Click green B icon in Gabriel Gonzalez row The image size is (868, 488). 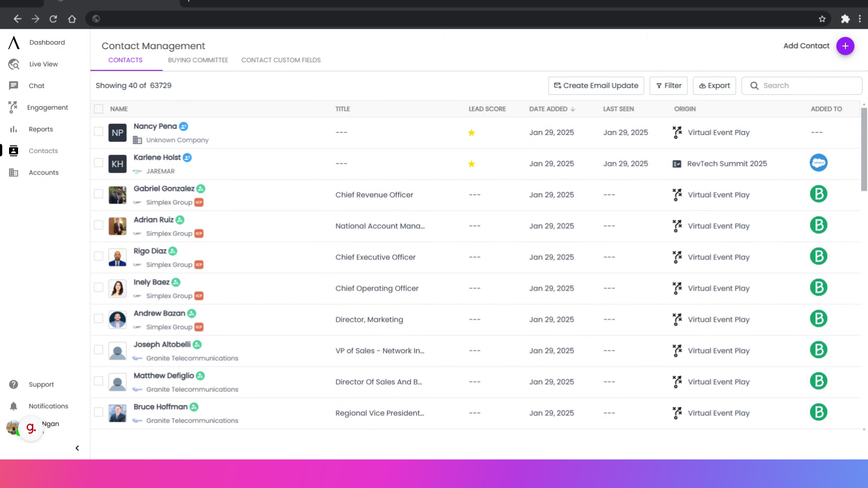point(818,194)
